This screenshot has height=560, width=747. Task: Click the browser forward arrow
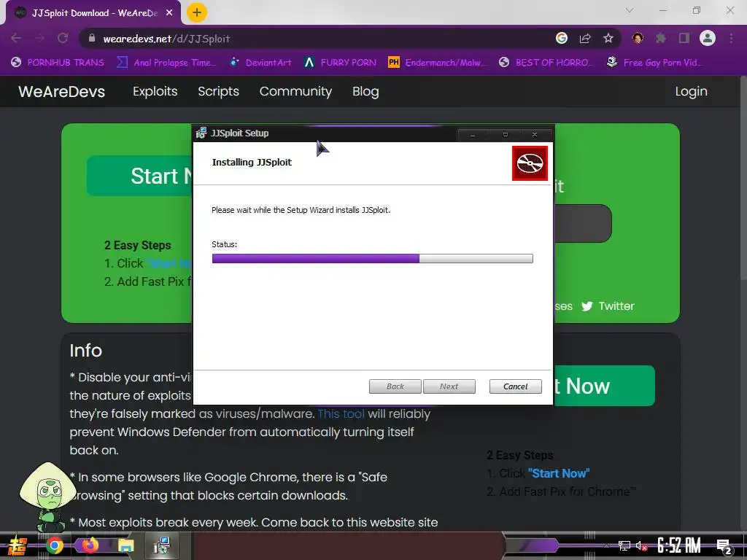point(39,38)
